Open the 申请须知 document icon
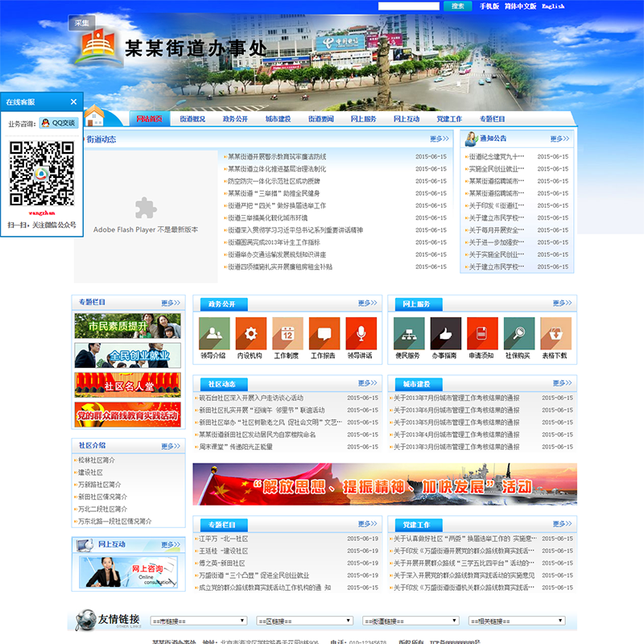Image resolution: width=644 pixels, height=644 pixels. point(482,333)
